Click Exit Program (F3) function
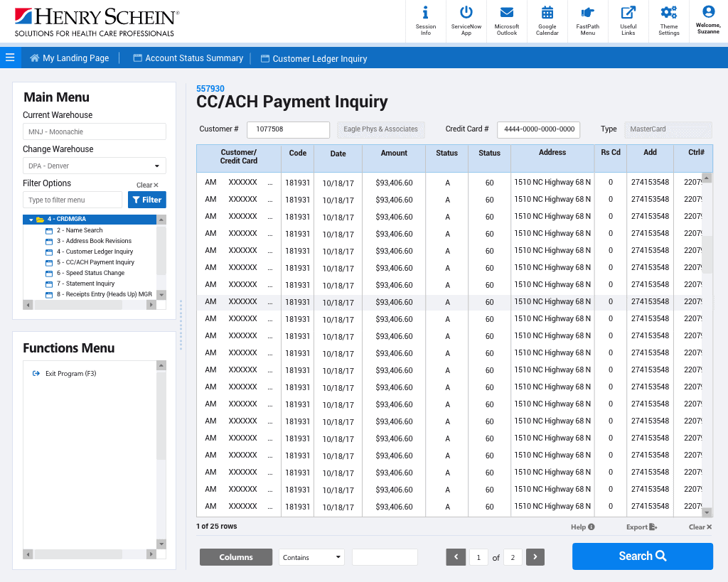 [x=70, y=374]
